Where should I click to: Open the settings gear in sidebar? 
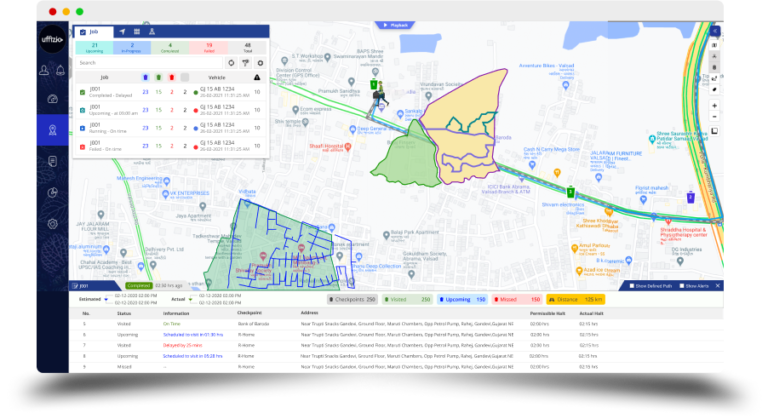point(52,224)
